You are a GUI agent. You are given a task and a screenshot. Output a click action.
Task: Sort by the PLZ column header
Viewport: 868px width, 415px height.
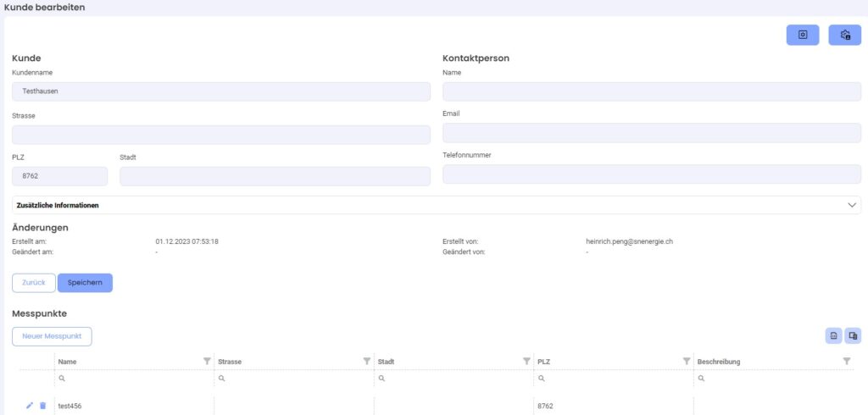pos(543,362)
